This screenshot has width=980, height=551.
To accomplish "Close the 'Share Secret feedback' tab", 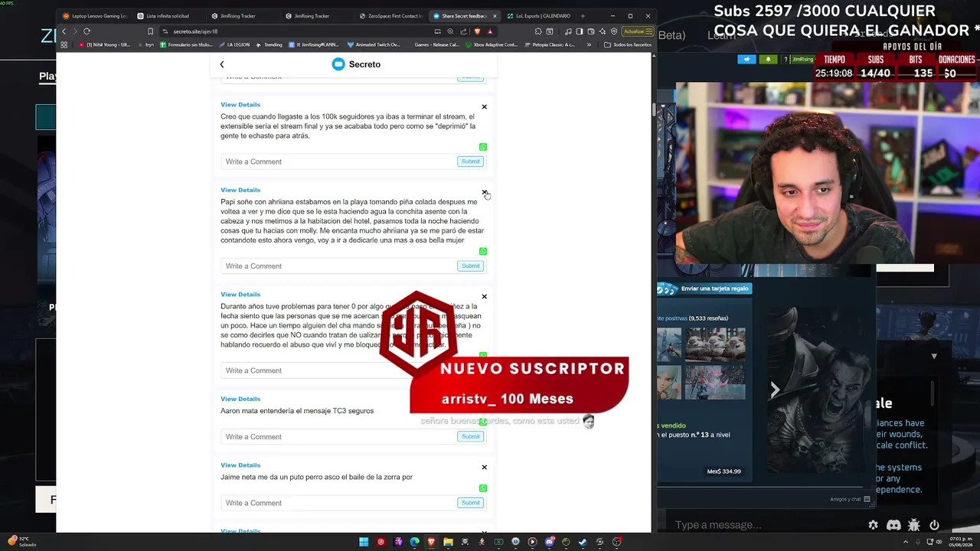I will (495, 16).
